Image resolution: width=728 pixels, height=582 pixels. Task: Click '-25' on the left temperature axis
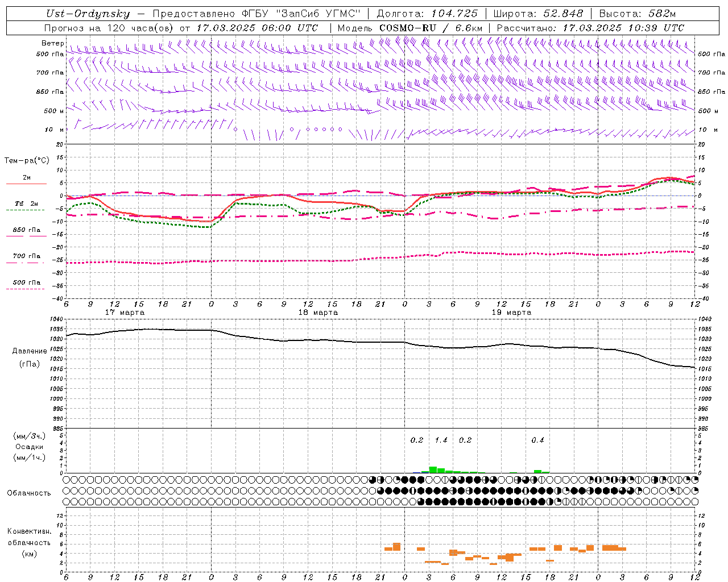point(59,260)
